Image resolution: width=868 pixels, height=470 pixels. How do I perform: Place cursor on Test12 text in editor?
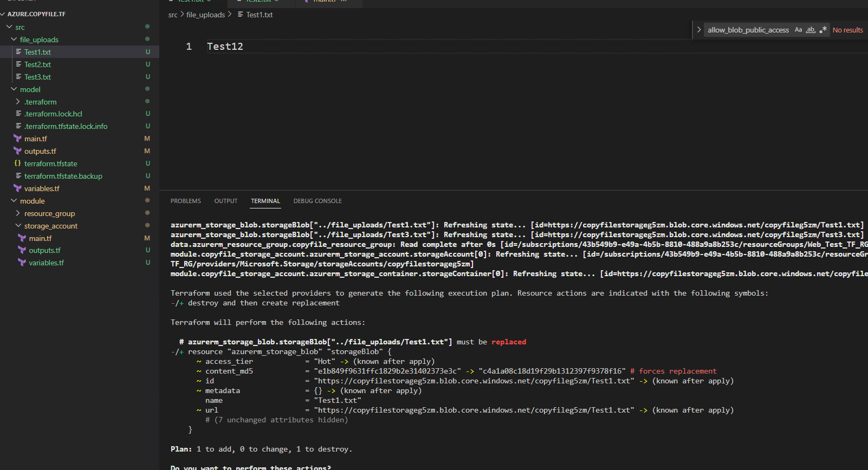click(x=225, y=47)
